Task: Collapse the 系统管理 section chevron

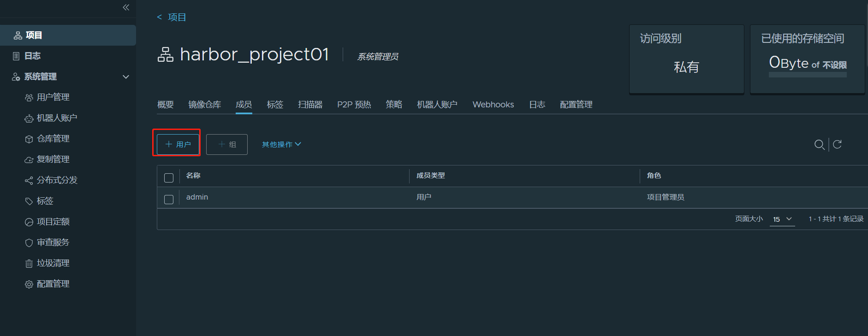Action: [x=126, y=77]
